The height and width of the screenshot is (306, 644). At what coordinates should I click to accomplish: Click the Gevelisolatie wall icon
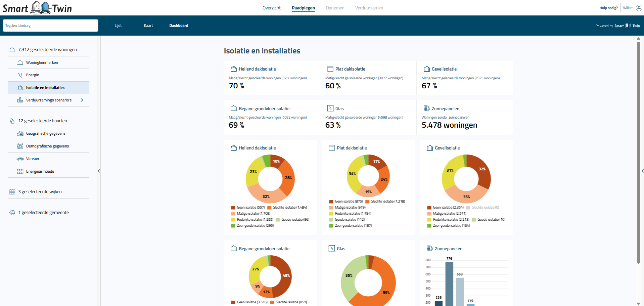(427, 69)
